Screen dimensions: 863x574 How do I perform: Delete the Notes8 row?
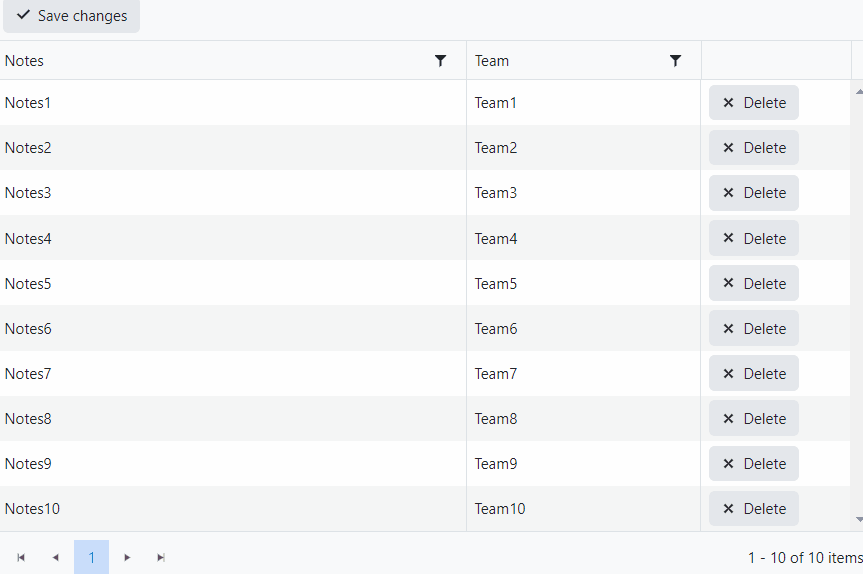pyautogui.click(x=754, y=419)
